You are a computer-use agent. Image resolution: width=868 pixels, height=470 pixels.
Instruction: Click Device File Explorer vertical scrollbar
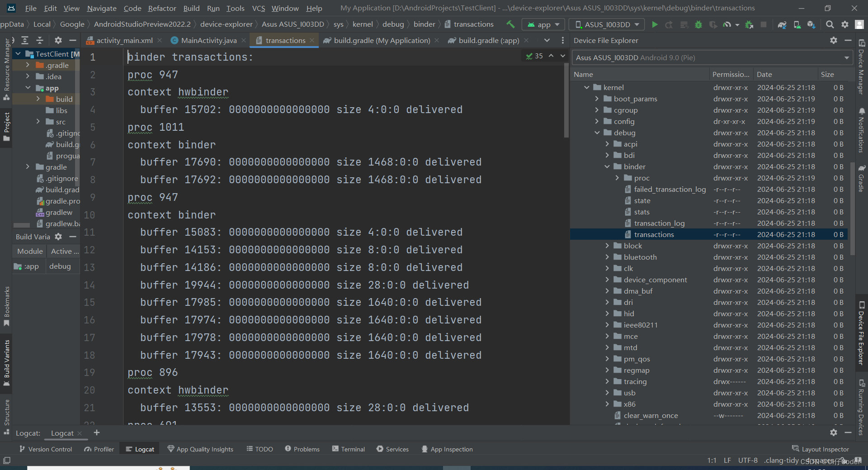(852, 209)
